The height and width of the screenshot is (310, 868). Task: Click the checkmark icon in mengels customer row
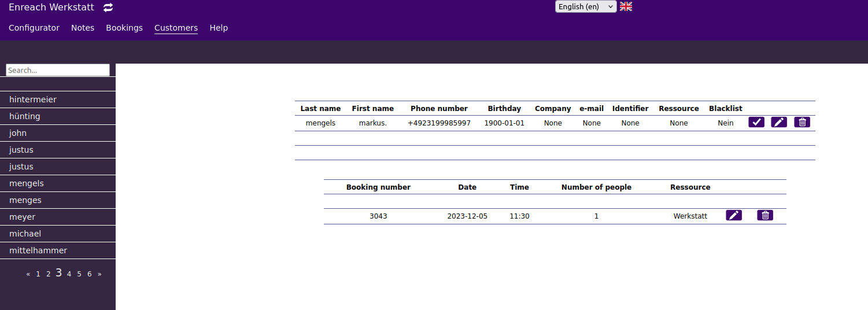pos(756,122)
